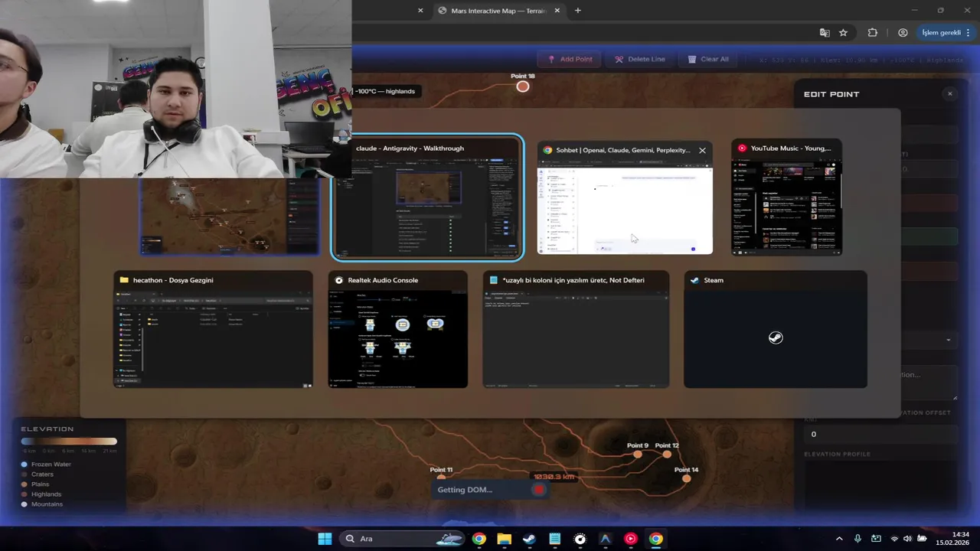Switch to the Realtek Audio Console thumbnail
Image resolution: width=980 pixels, height=551 pixels.
[x=398, y=329]
